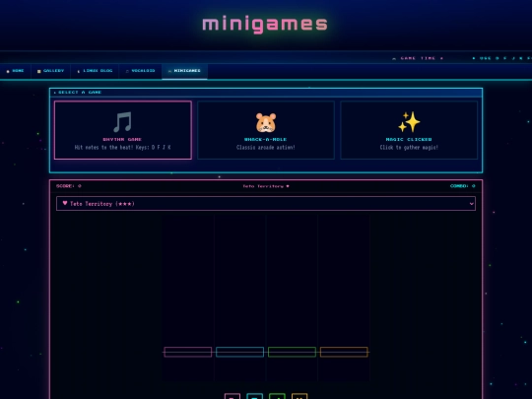Click the orange K key button
Viewport: 532px width, 399px height.
click(x=299, y=396)
